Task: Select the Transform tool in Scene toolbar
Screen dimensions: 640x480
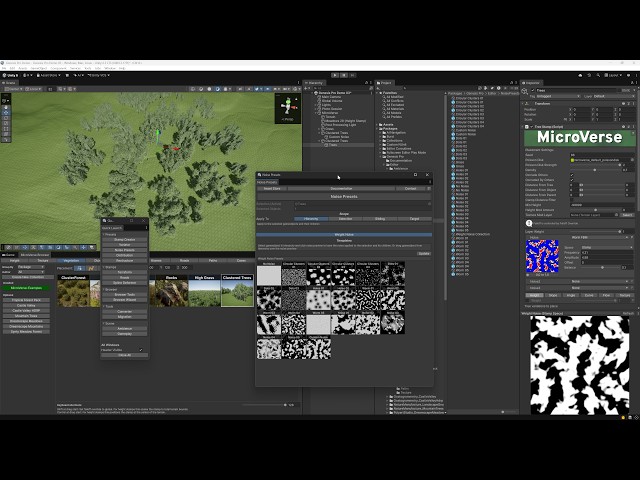Action: pos(6,134)
